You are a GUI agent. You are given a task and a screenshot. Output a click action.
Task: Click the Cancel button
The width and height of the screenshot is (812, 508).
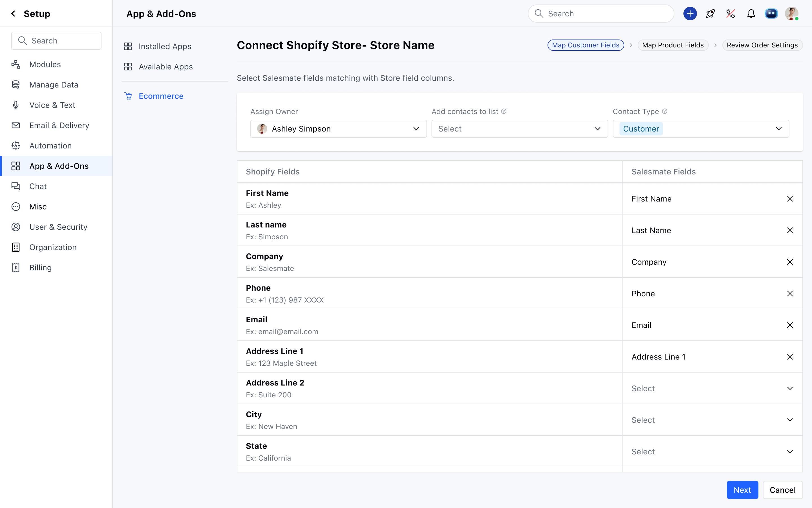782,490
